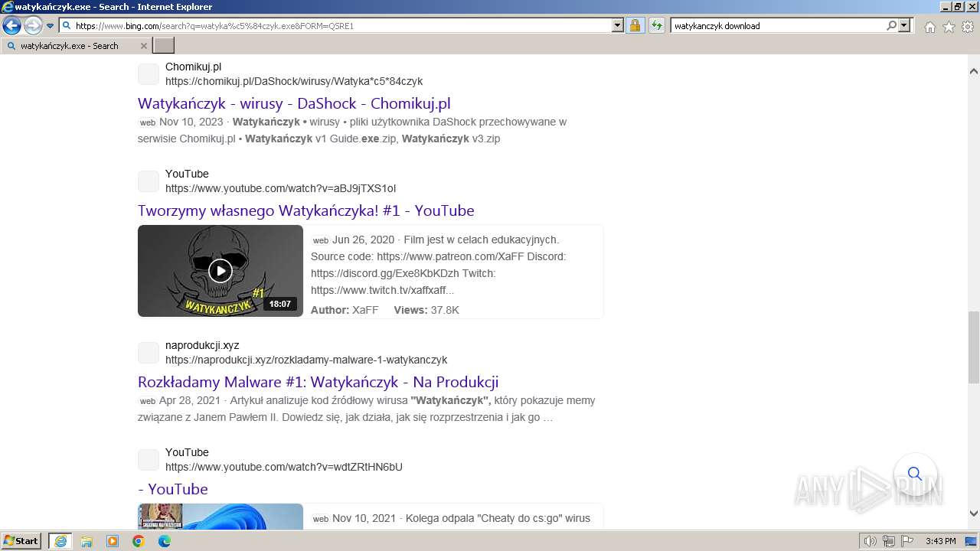The width and height of the screenshot is (980, 551).
Task: Open Tworzymy własnego Watykańczyka! #1 - YouTube link
Action: click(x=306, y=210)
